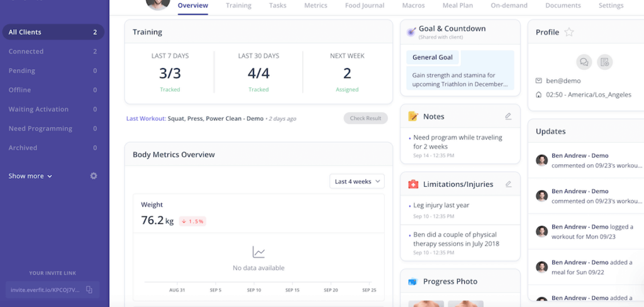Click the General Goal tag
This screenshot has width=644, height=307.
pyautogui.click(x=433, y=57)
